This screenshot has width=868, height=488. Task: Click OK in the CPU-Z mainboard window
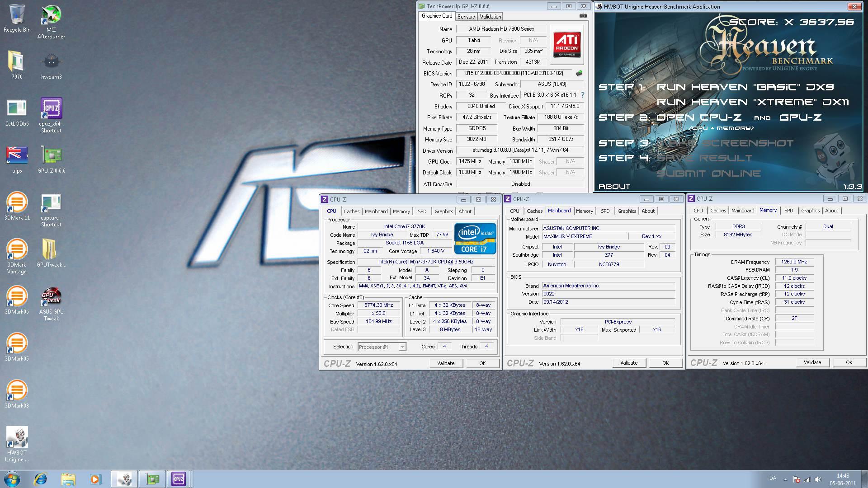[x=665, y=363]
